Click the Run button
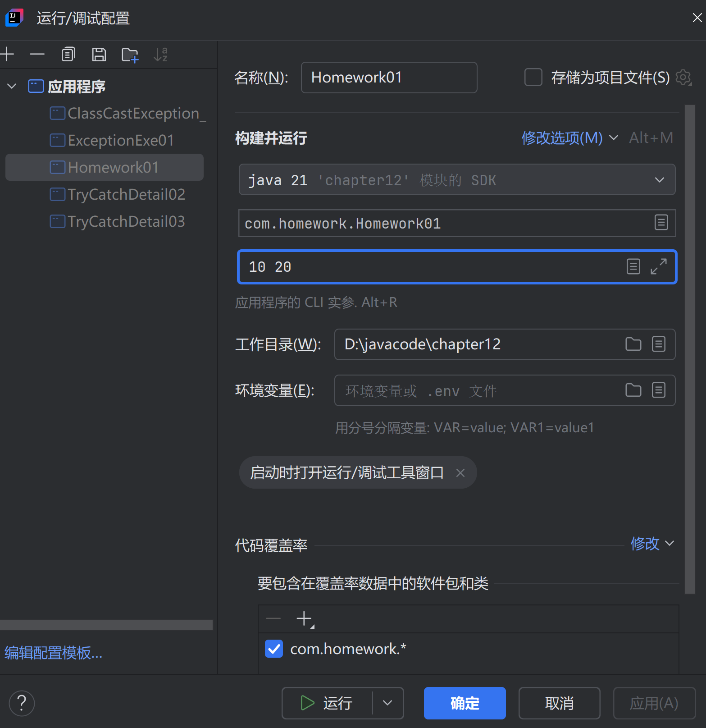This screenshot has height=728, width=706. 328,703
